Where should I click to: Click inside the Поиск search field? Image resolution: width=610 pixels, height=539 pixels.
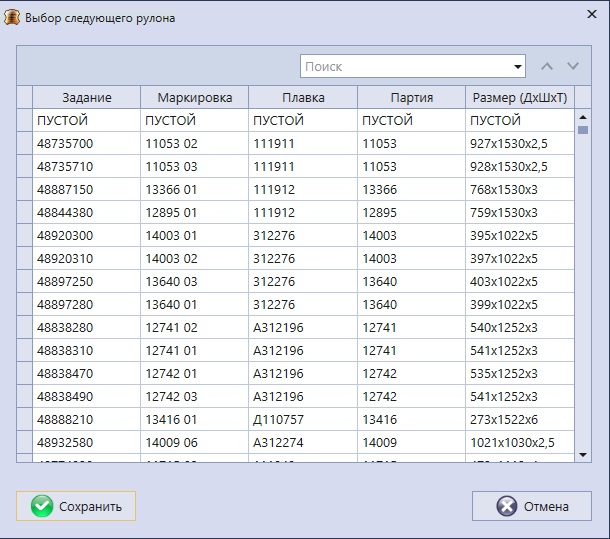coord(405,67)
